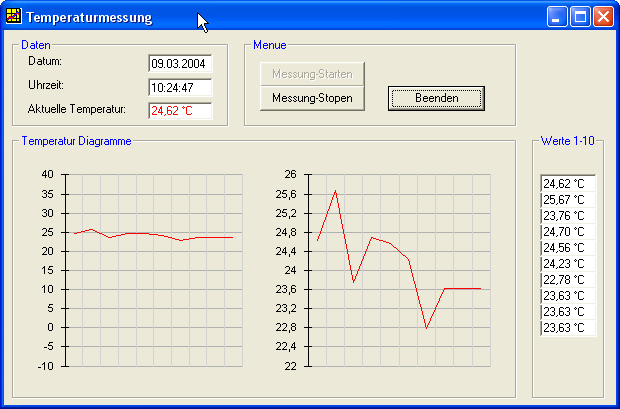The width and height of the screenshot is (620, 409).
Task: Click the 23,76 °C value in Werte list
Action: pyautogui.click(x=568, y=216)
